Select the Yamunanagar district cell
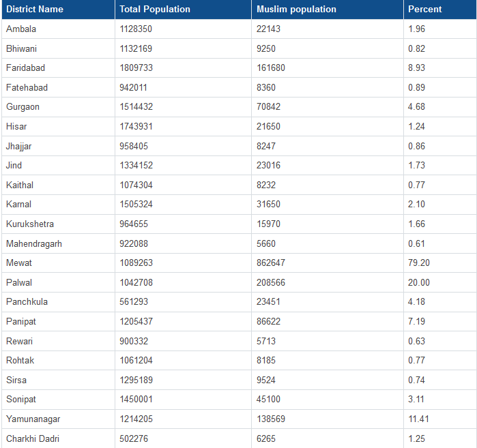The image size is (477, 448). tap(33, 419)
